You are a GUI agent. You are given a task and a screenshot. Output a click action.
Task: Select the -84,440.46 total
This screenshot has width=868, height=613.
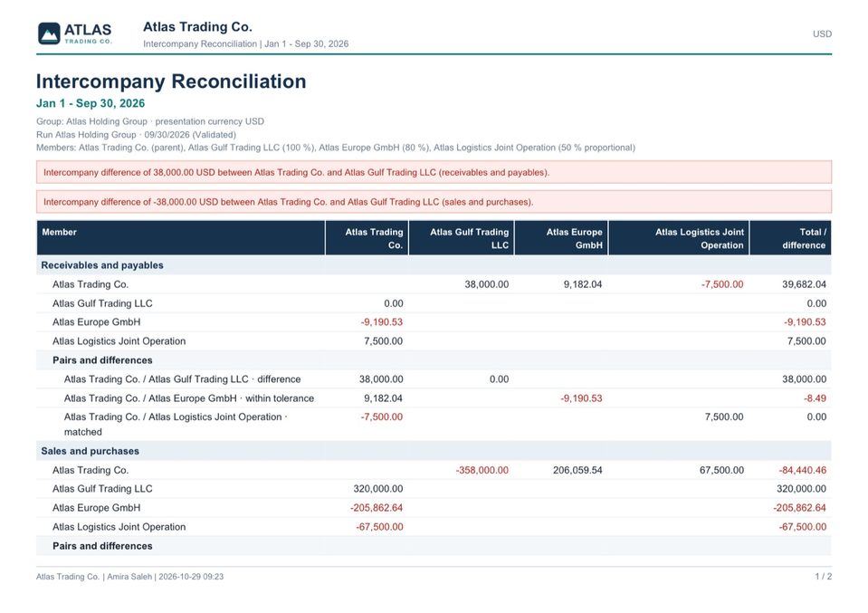point(803,470)
